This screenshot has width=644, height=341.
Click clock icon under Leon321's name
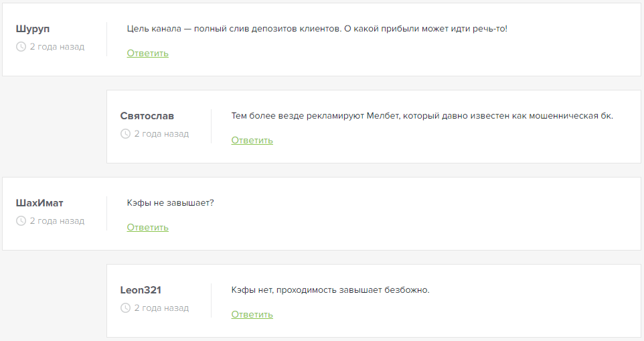click(x=125, y=308)
